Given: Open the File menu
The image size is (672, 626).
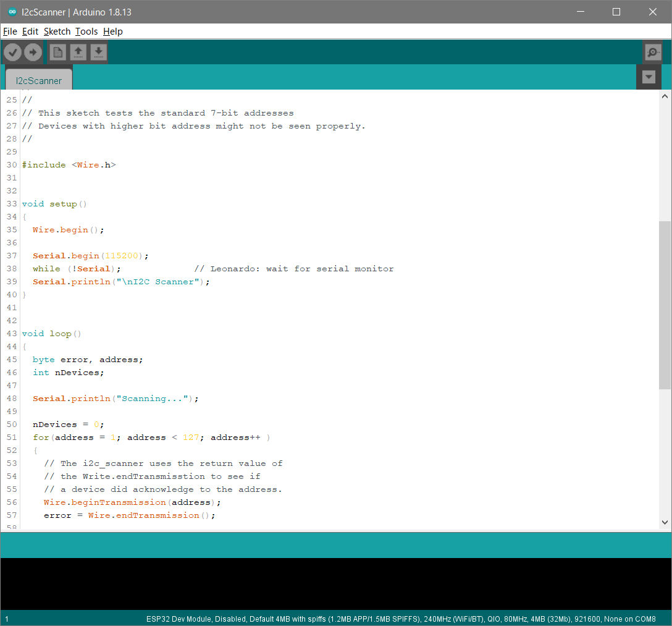Looking at the screenshot, I should (x=10, y=32).
